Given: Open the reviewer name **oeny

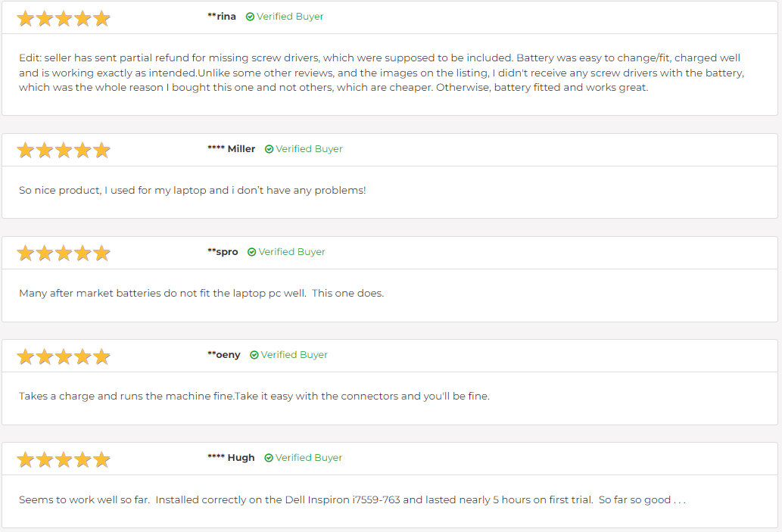Looking at the screenshot, I should (x=224, y=355).
